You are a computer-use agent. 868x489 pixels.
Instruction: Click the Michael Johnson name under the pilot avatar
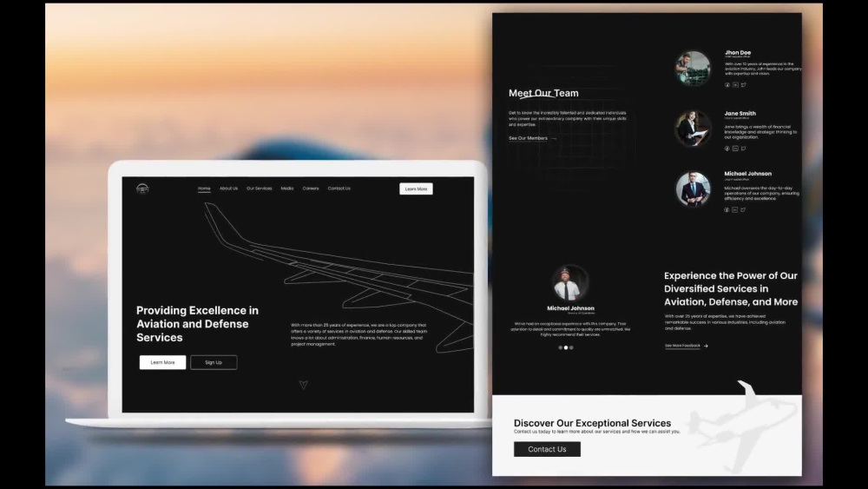pos(571,308)
